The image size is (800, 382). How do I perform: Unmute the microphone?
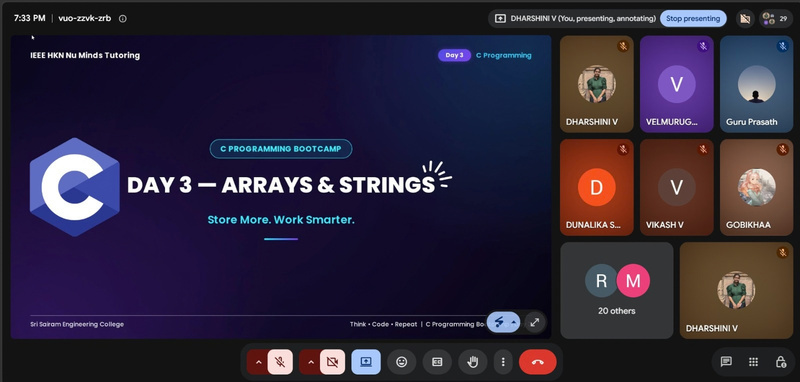[280, 362]
